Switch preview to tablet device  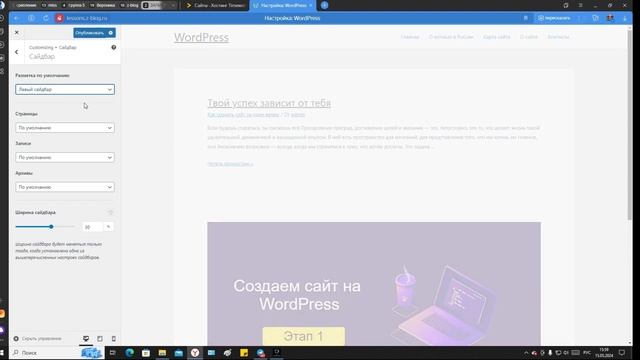[x=100, y=338]
